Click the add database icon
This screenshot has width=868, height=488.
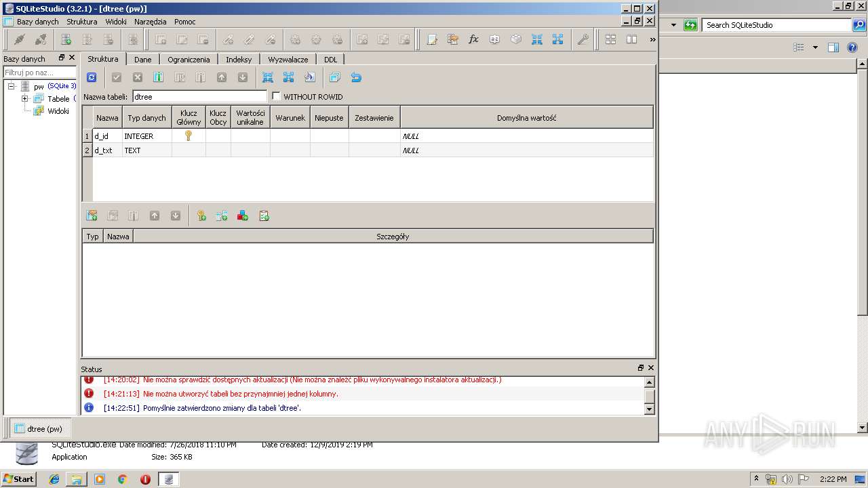(x=66, y=39)
